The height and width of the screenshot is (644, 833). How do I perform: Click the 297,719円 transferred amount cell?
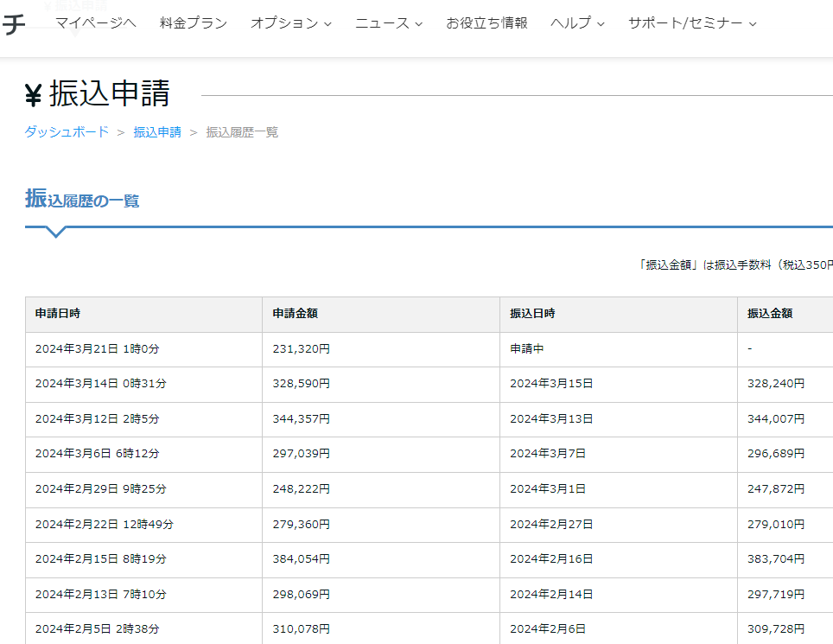(785, 595)
